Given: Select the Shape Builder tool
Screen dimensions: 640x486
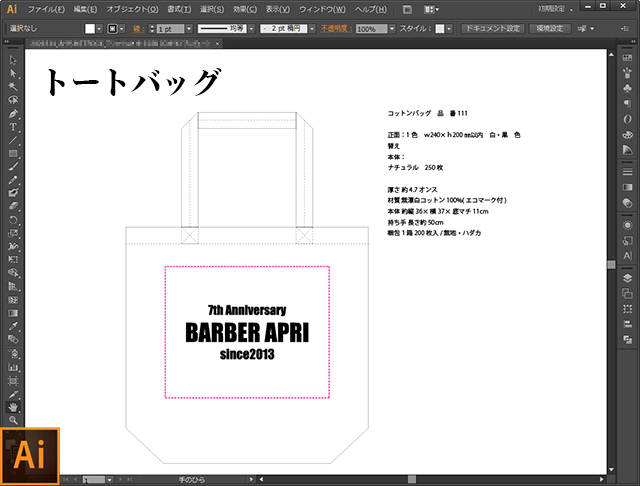Looking at the screenshot, I should coord(13,273).
